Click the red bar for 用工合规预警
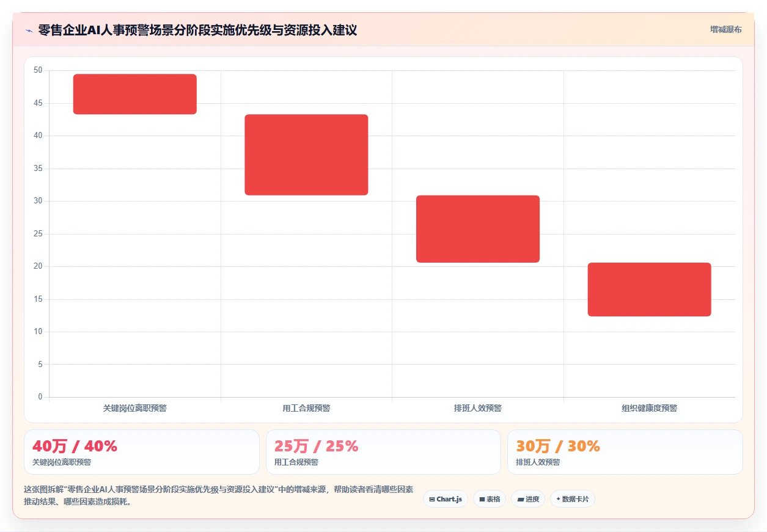Image resolution: width=767 pixels, height=532 pixels. pyautogui.click(x=306, y=155)
